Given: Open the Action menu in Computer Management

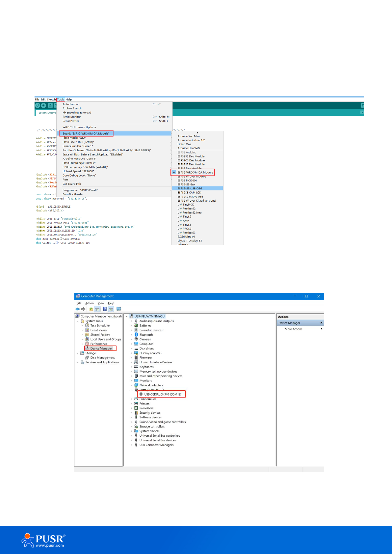Looking at the screenshot, I should (x=90, y=303).
